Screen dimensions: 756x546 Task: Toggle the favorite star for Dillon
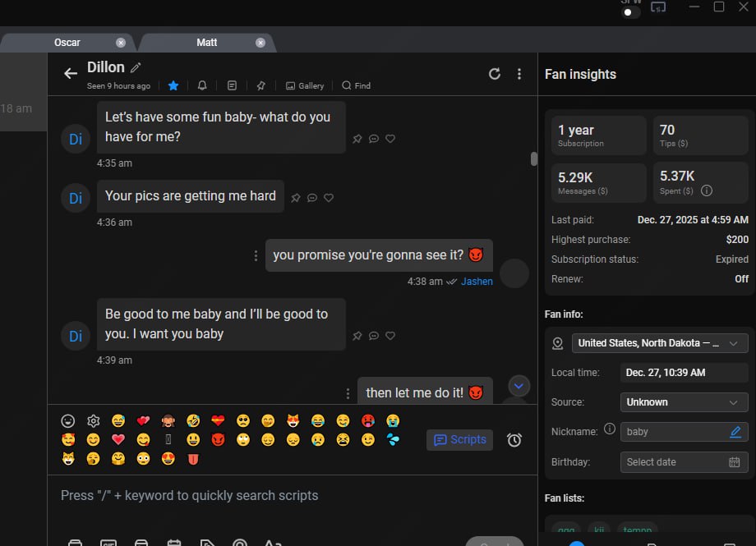(x=173, y=85)
